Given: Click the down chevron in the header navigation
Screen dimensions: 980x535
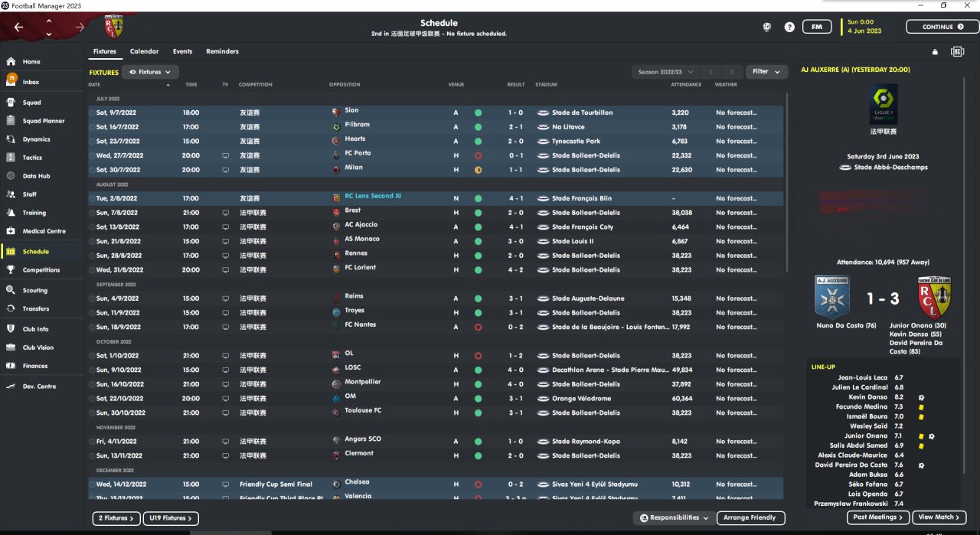Looking at the screenshot, I should pyautogui.click(x=49, y=34).
